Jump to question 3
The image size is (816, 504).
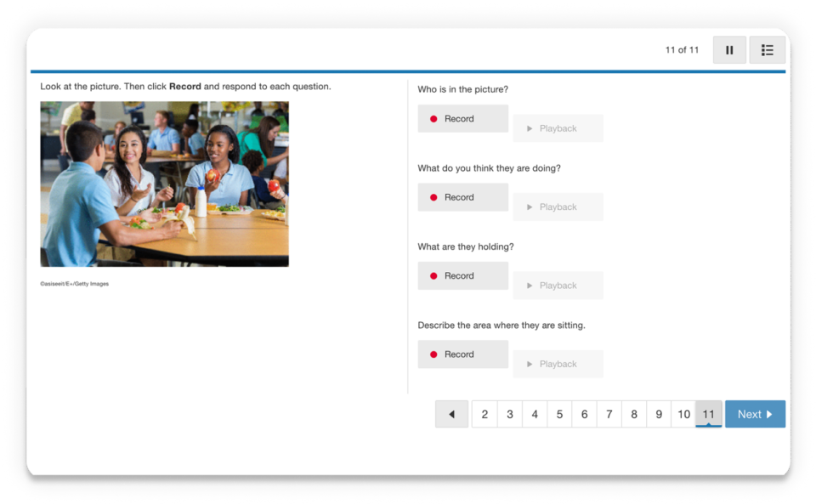click(x=510, y=414)
